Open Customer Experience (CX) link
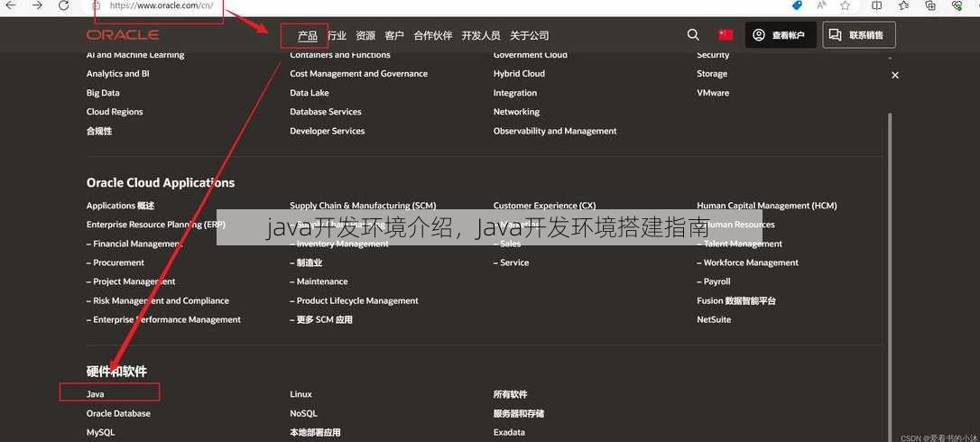 544,206
